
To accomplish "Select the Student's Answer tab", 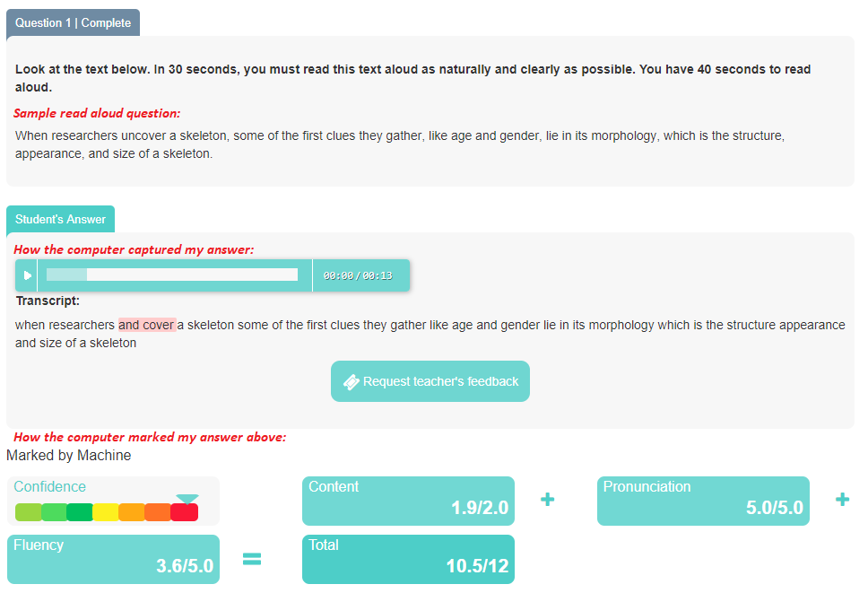I will pos(60,219).
